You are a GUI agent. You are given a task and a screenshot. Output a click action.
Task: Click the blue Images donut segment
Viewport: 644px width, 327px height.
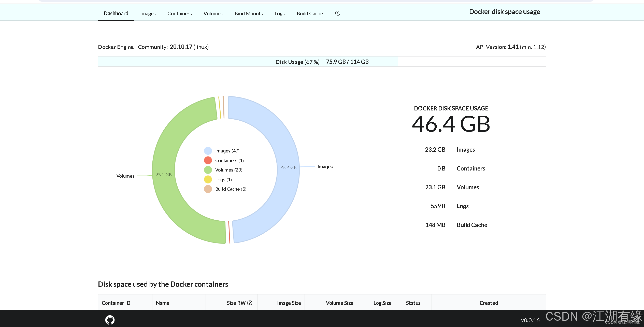click(288, 167)
